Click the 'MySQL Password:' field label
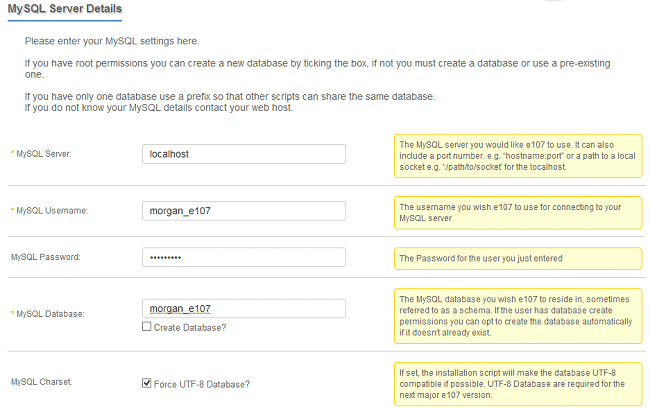Screen dimensions: 650x409 coord(45,257)
